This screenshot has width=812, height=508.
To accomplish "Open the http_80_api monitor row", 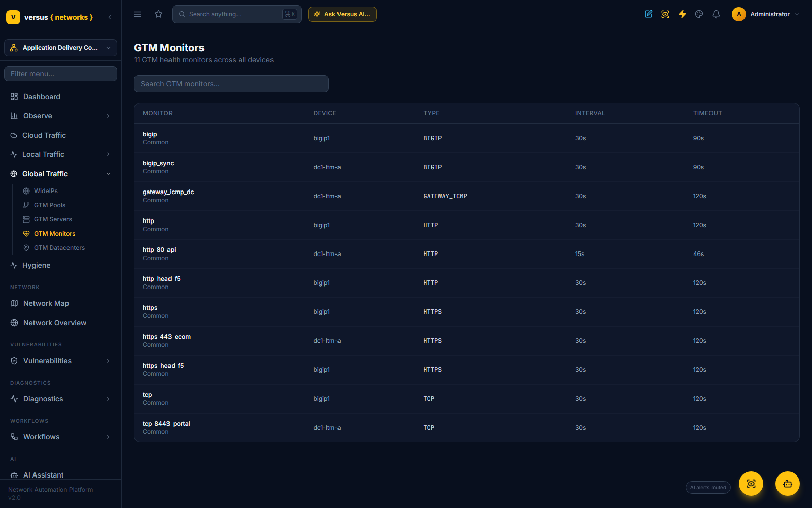I will pyautogui.click(x=466, y=254).
